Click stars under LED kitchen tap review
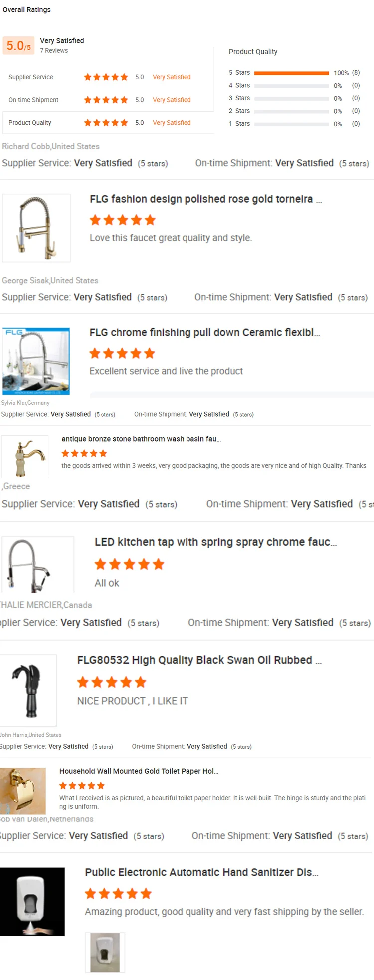 tap(129, 565)
